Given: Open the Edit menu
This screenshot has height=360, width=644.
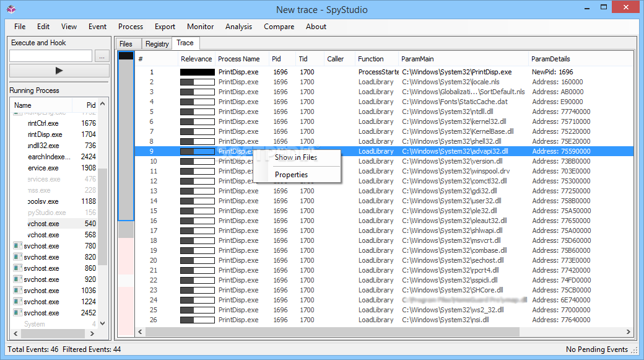Looking at the screenshot, I should [43, 26].
